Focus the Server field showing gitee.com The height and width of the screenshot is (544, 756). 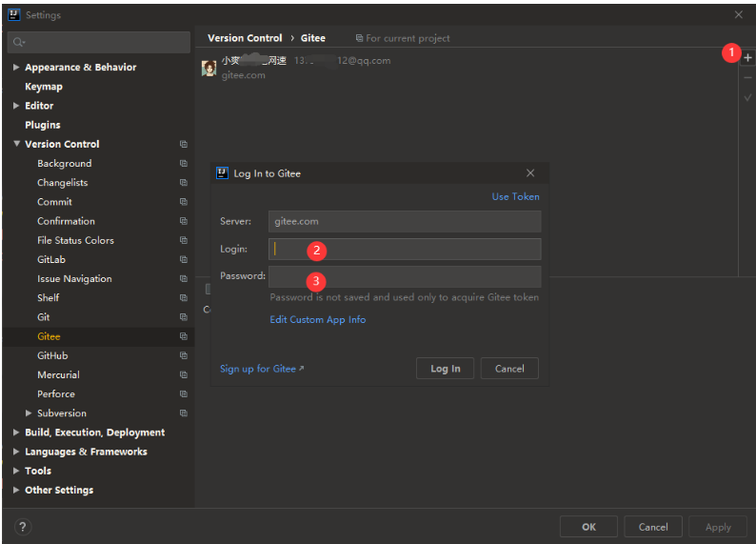coord(405,221)
